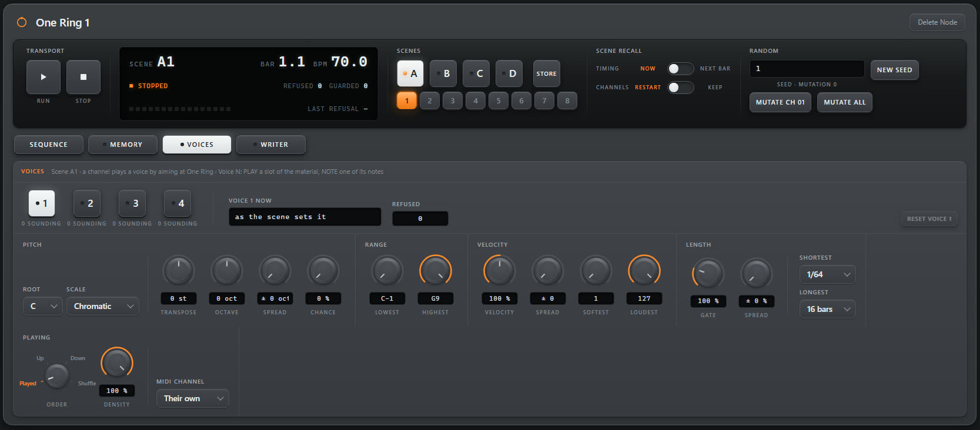Choose scene slot 8
This screenshot has width=980, height=430.
(567, 100)
